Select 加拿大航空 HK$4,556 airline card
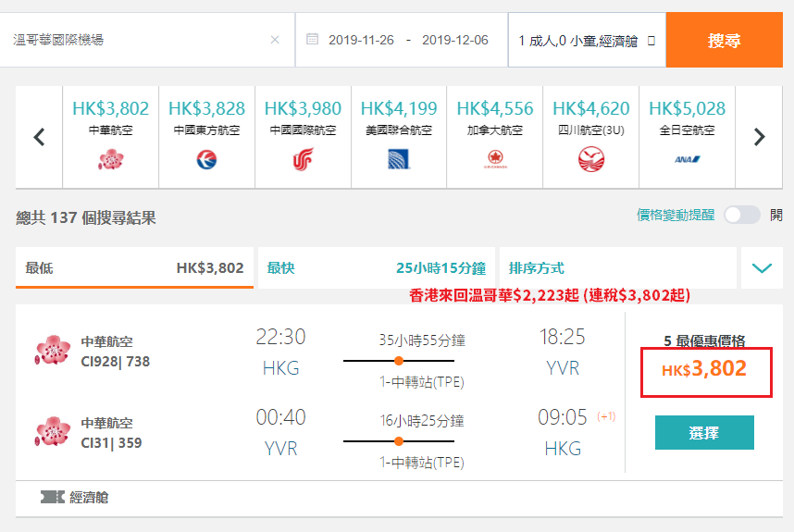 [495, 137]
